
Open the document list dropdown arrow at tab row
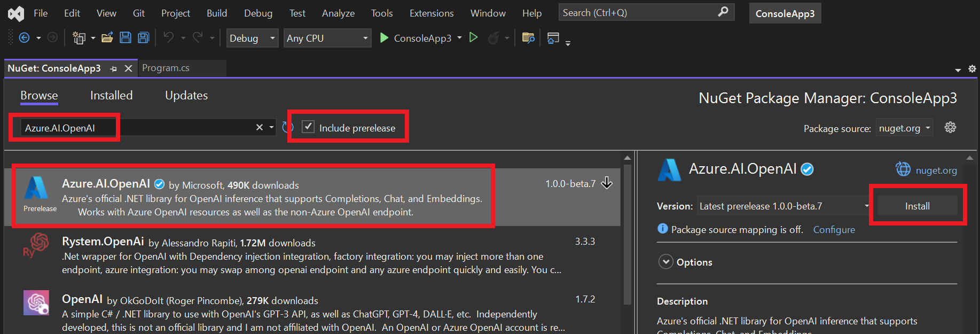(x=958, y=69)
